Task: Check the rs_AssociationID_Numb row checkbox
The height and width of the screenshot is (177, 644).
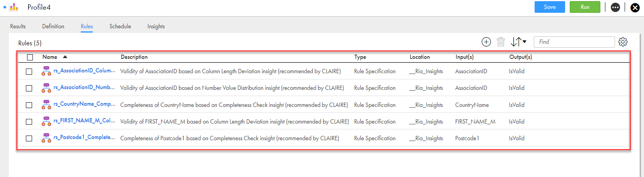Action: point(29,88)
